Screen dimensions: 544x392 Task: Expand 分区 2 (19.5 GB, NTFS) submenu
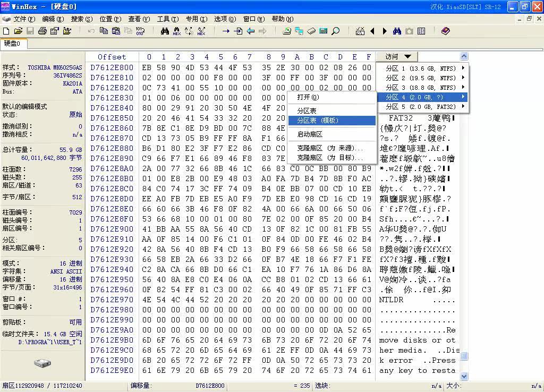pyautogui.click(x=422, y=78)
